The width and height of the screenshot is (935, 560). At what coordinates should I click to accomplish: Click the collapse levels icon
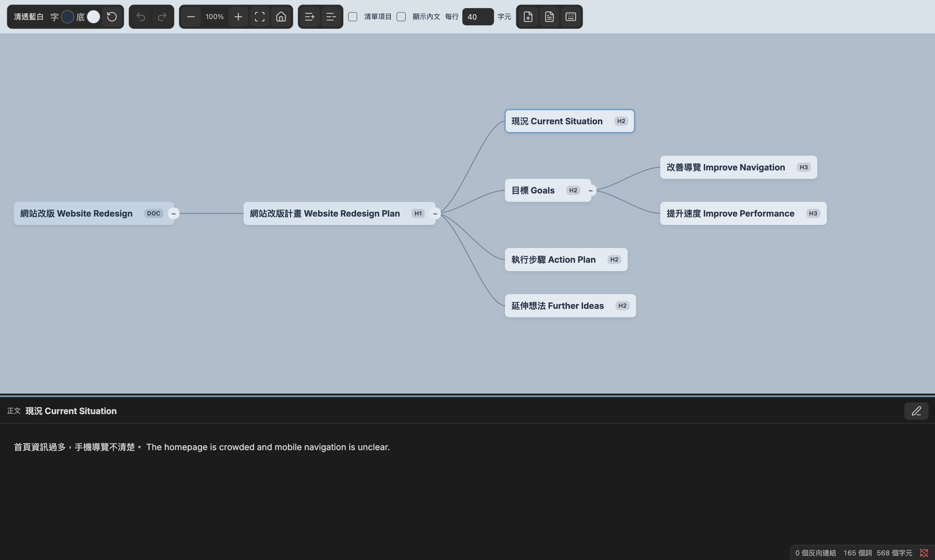tap(331, 17)
